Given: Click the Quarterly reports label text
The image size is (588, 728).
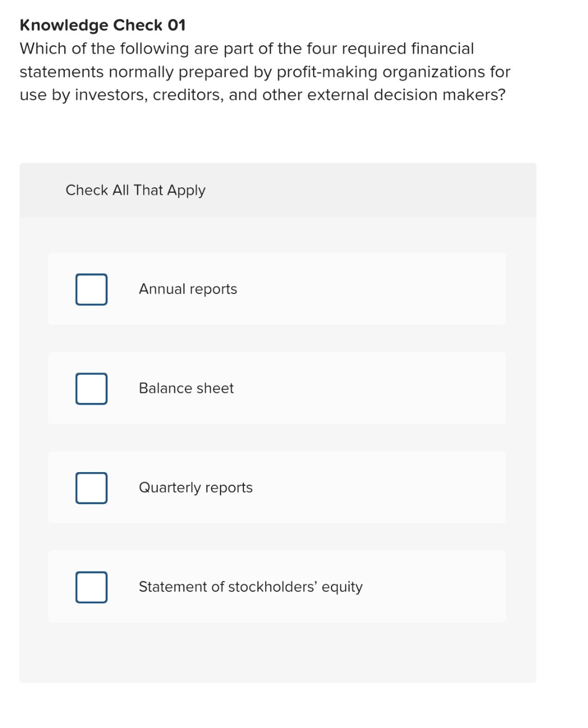Looking at the screenshot, I should coord(196,488).
